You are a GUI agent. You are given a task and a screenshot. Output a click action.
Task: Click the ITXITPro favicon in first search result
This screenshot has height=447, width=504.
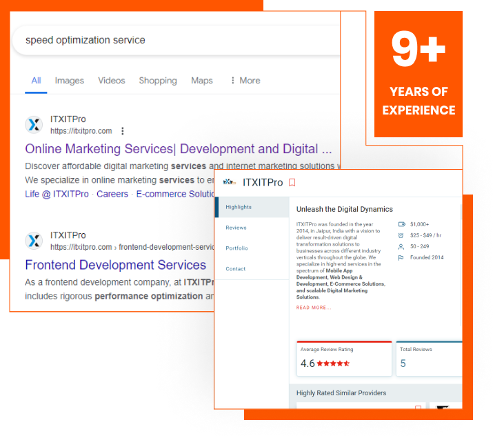(x=34, y=125)
